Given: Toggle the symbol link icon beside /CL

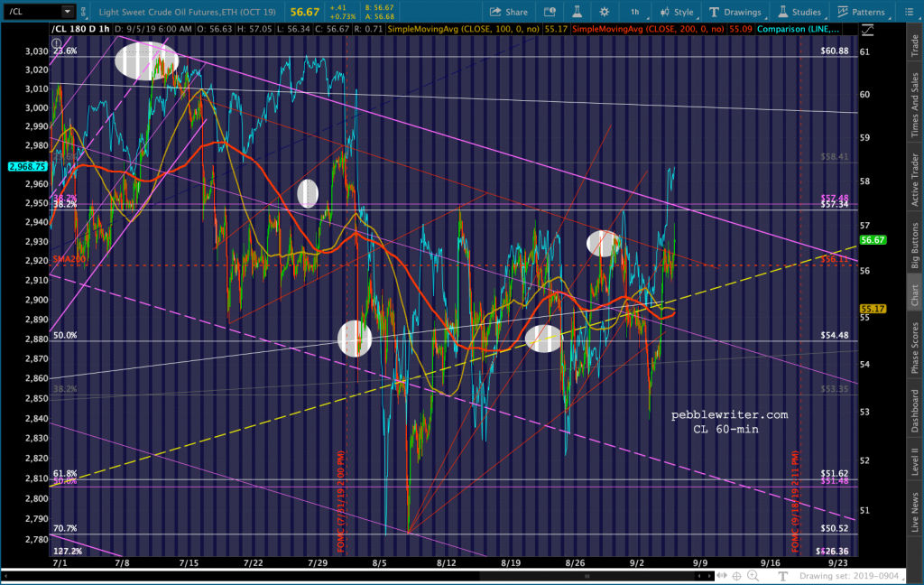Looking at the screenshot, I should pos(83,12).
